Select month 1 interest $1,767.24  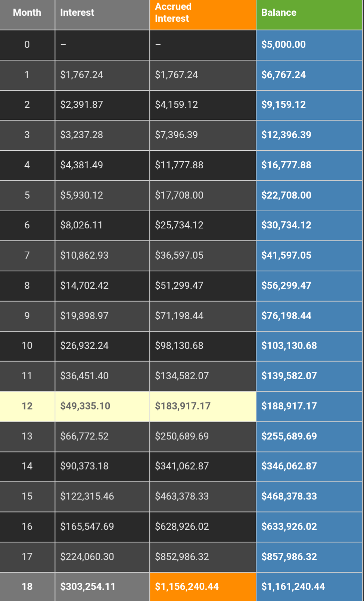[102, 75]
